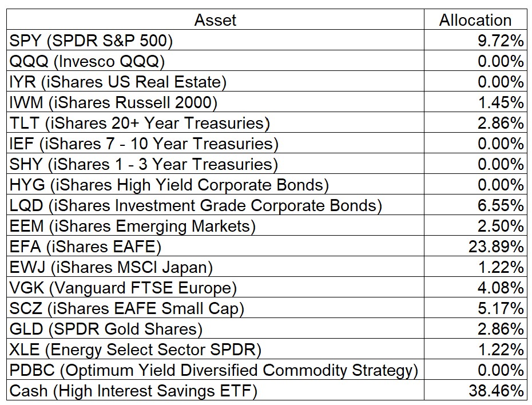Click the IYR iShares US Real Estate cell
The height and width of the screenshot is (405, 532).
click(x=118, y=82)
